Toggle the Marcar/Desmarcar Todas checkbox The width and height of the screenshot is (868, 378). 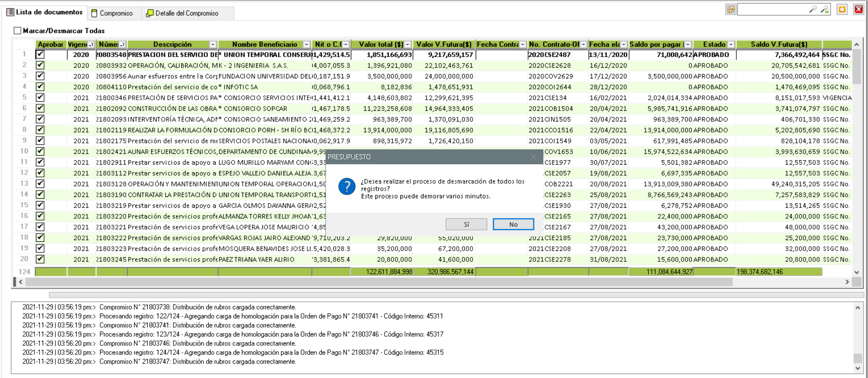(x=18, y=31)
